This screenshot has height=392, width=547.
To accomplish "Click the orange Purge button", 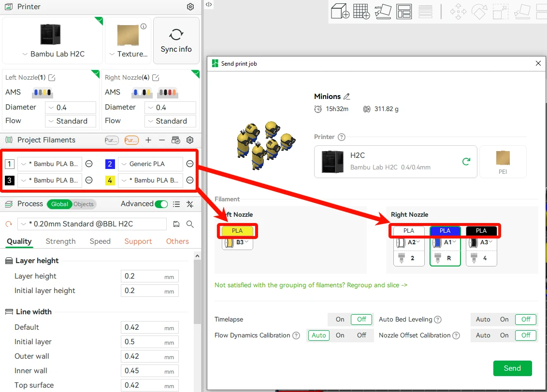I will click(x=131, y=140).
